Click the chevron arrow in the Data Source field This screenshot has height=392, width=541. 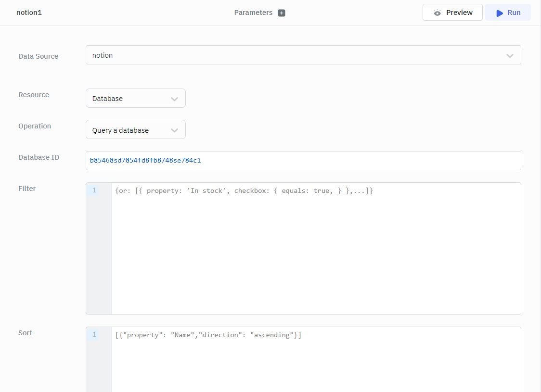pos(510,56)
